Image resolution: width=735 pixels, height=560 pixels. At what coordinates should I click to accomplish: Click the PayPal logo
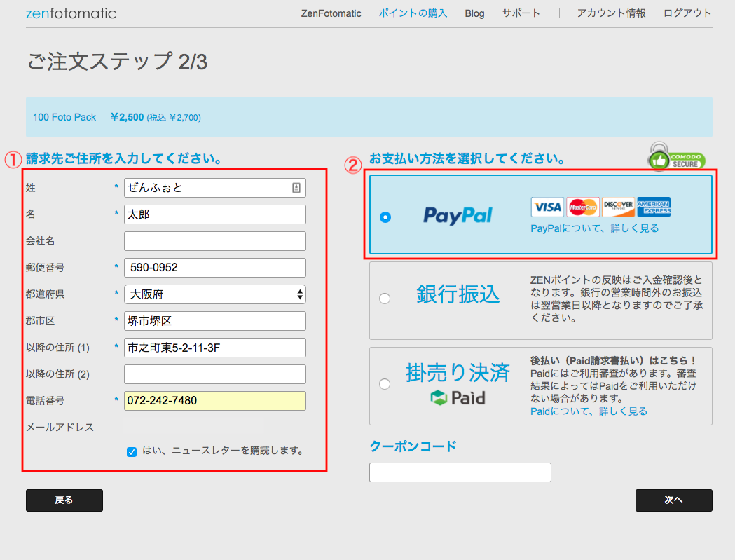point(458,215)
